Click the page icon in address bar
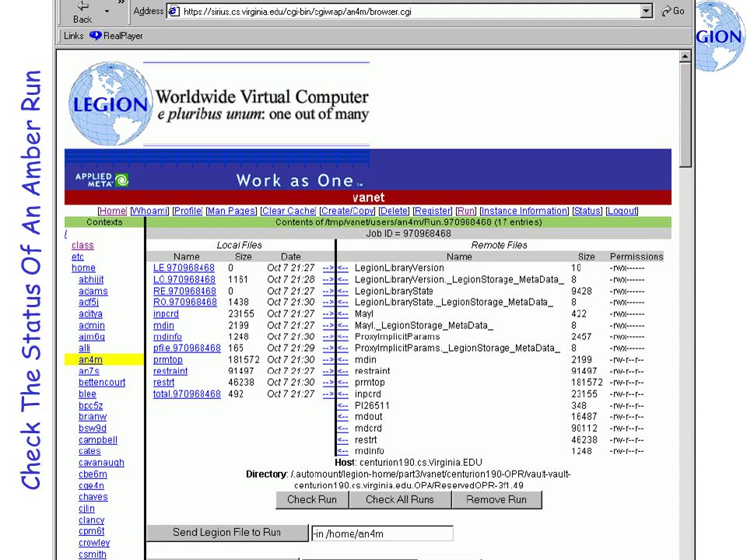This screenshot has width=747, height=560. 174,11
